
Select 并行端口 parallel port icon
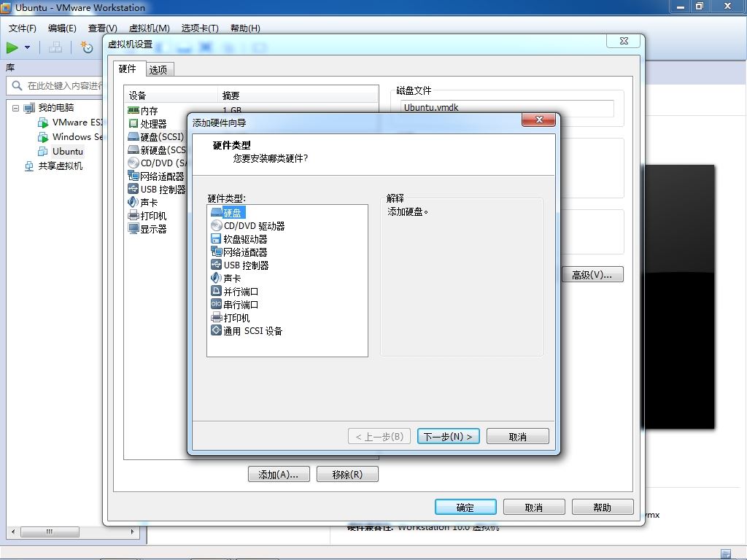[x=216, y=291]
